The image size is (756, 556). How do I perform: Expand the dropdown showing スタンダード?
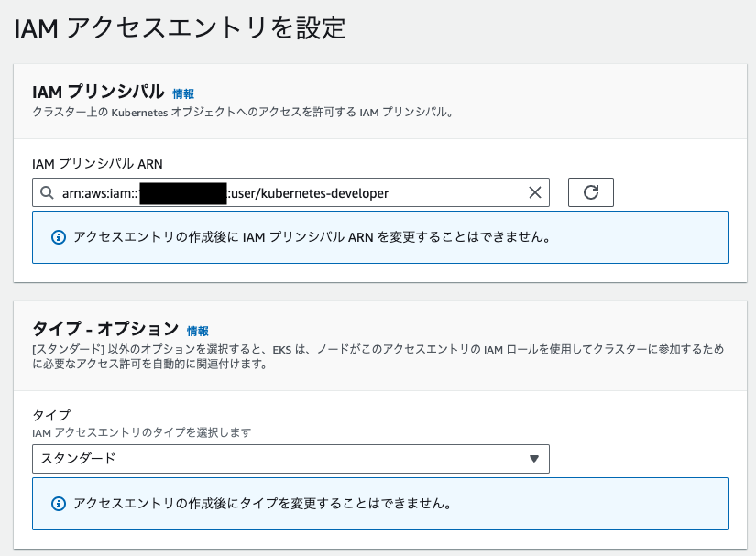[290, 458]
